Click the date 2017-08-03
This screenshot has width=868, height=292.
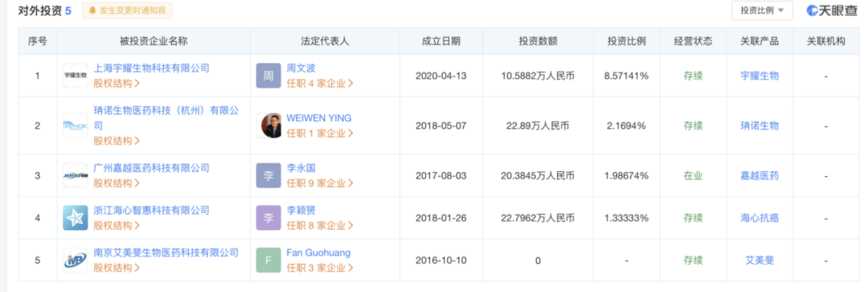click(440, 175)
